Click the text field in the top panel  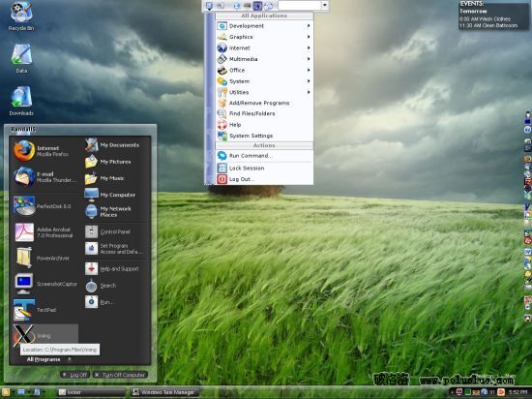click(299, 5)
